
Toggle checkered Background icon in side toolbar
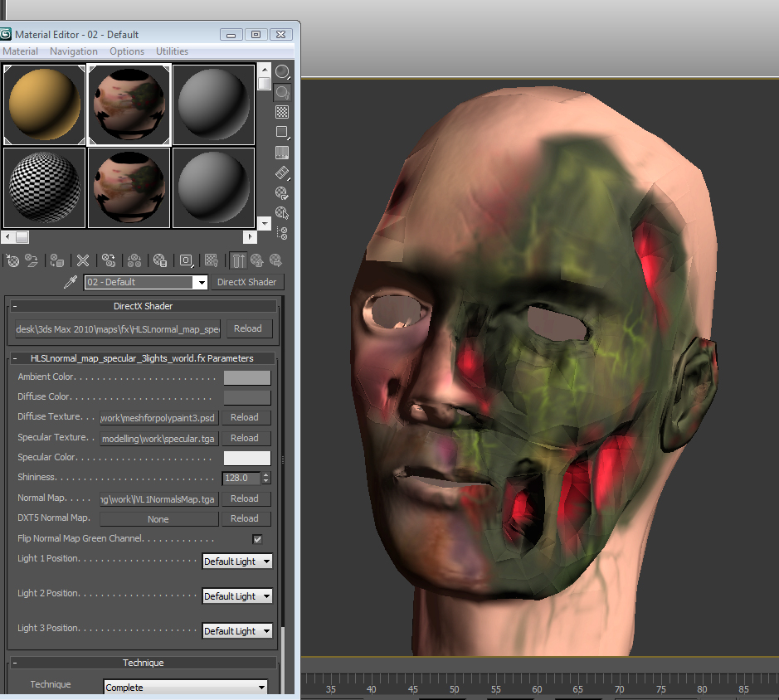tap(282, 112)
